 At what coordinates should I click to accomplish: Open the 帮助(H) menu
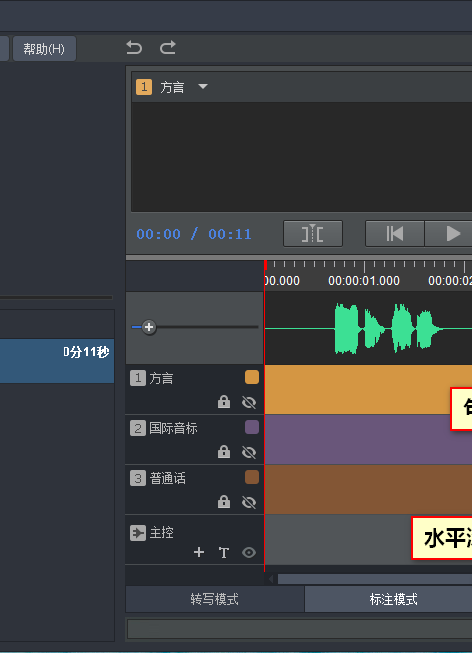[x=44, y=49]
